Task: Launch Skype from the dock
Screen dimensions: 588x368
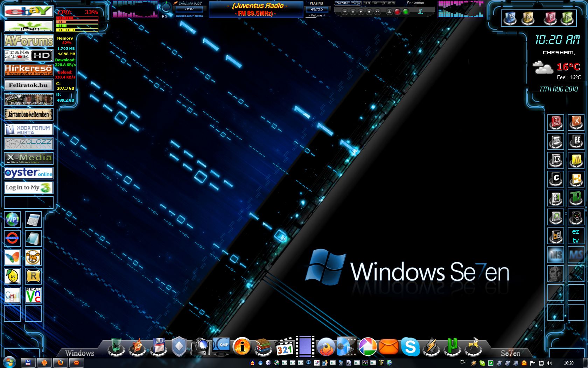Action: (x=410, y=347)
